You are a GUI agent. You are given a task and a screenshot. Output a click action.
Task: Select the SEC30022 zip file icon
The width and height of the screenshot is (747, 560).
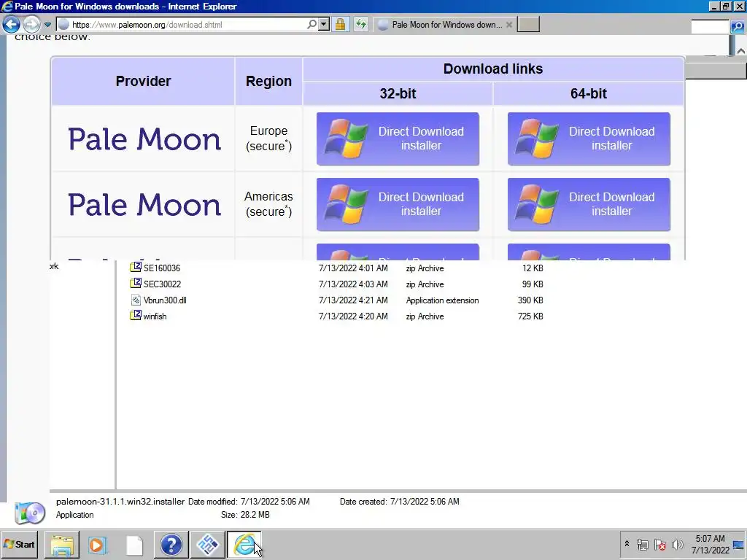136,284
